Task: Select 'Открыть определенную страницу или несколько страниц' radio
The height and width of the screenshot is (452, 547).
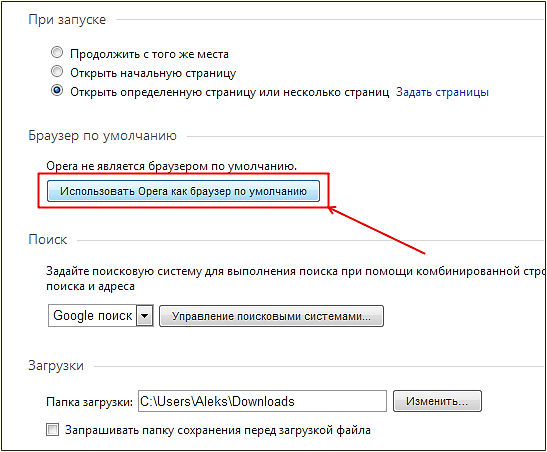Action: pyautogui.click(x=57, y=91)
